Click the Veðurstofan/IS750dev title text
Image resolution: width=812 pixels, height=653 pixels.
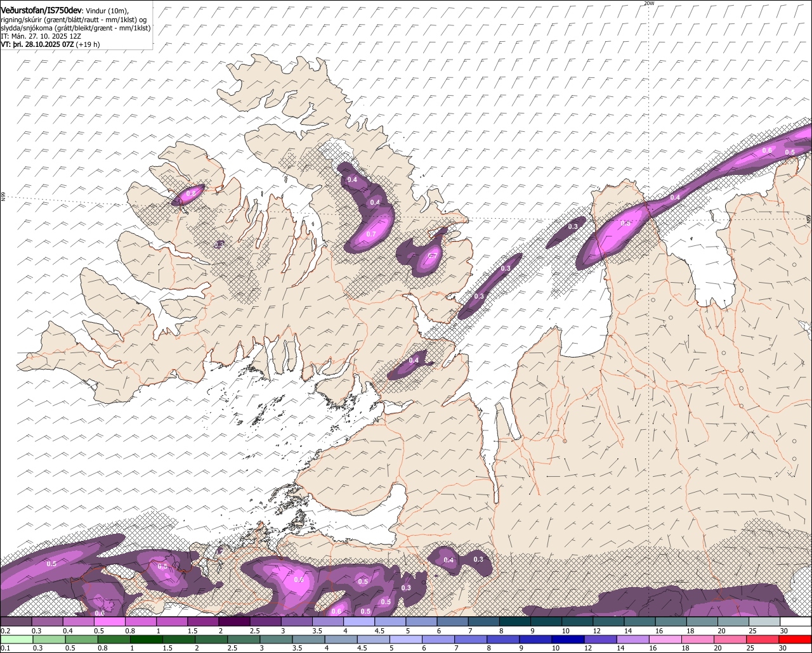pyautogui.click(x=41, y=11)
